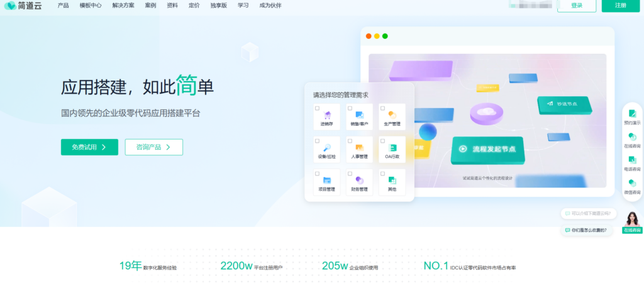Click the 预约演示 icon in right sidebar
This screenshot has width=644, height=295.
632,114
